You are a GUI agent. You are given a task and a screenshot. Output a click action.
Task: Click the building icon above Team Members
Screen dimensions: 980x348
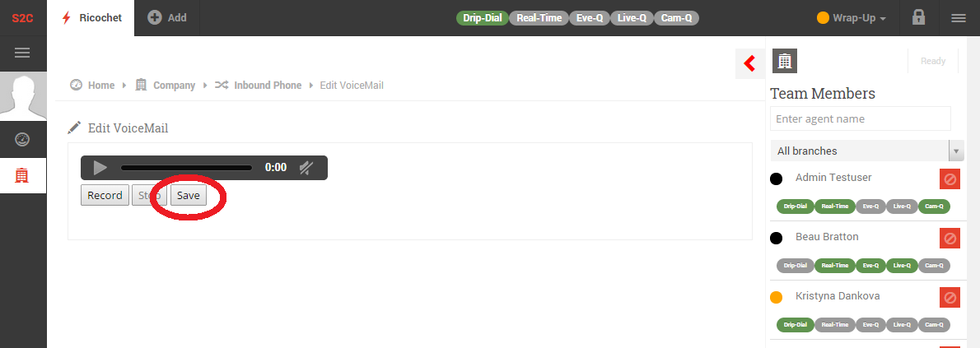(x=785, y=61)
